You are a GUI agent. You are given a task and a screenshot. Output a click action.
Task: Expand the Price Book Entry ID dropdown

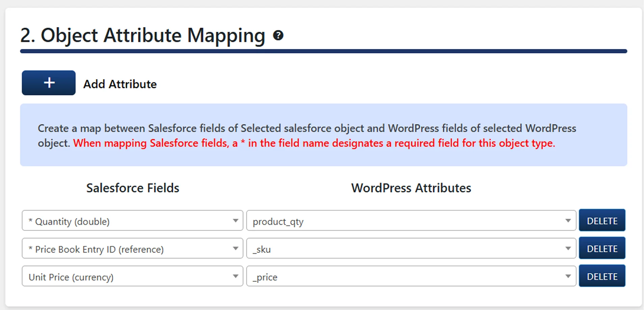click(x=132, y=248)
